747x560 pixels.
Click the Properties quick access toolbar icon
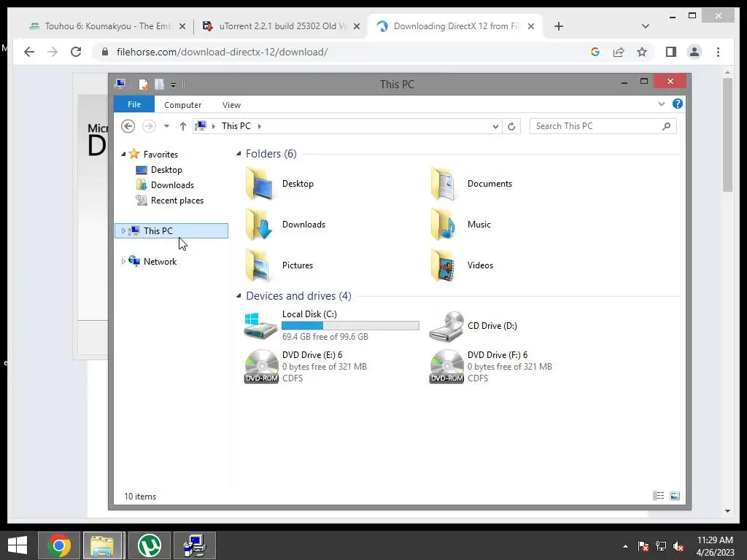[144, 85]
